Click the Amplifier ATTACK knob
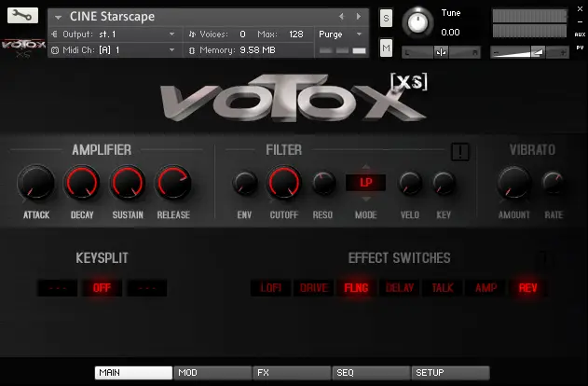The image size is (588, 386). 36,183
